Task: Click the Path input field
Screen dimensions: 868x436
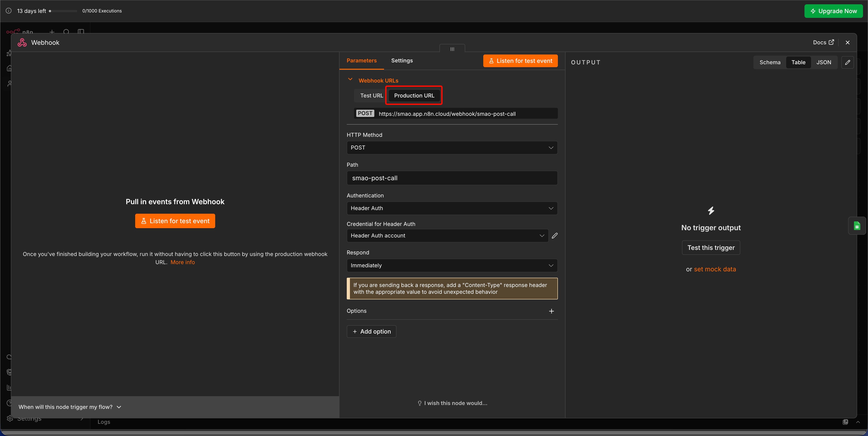Action: [452, 178]
